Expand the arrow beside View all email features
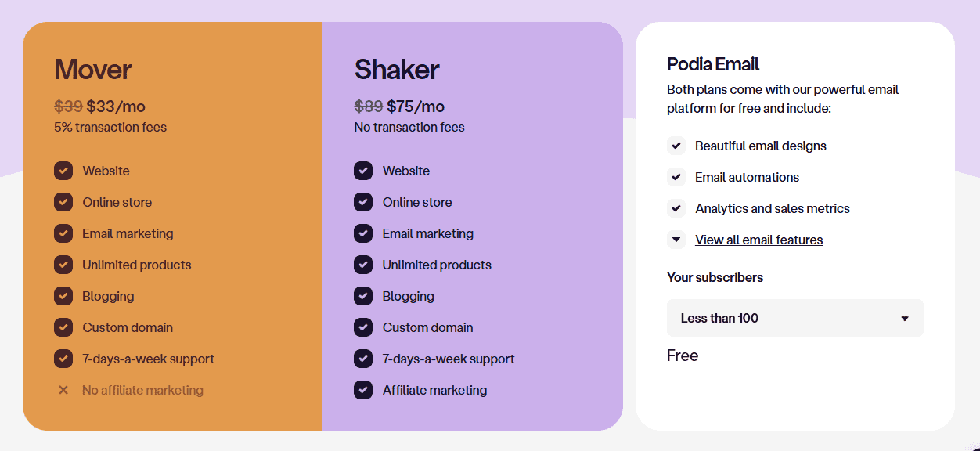The height and width of the screenshot is (451, 980). click(x=676, y=240)
